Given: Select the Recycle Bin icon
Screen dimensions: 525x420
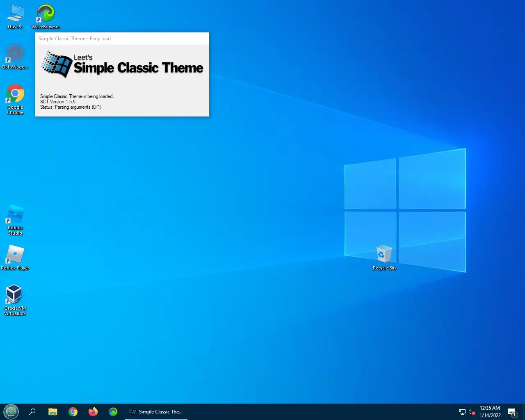Looking at the screenshot, I should coord(384,258).
